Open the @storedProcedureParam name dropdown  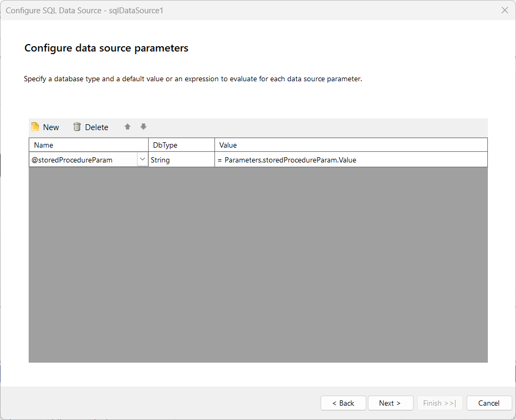coord(142,159)
